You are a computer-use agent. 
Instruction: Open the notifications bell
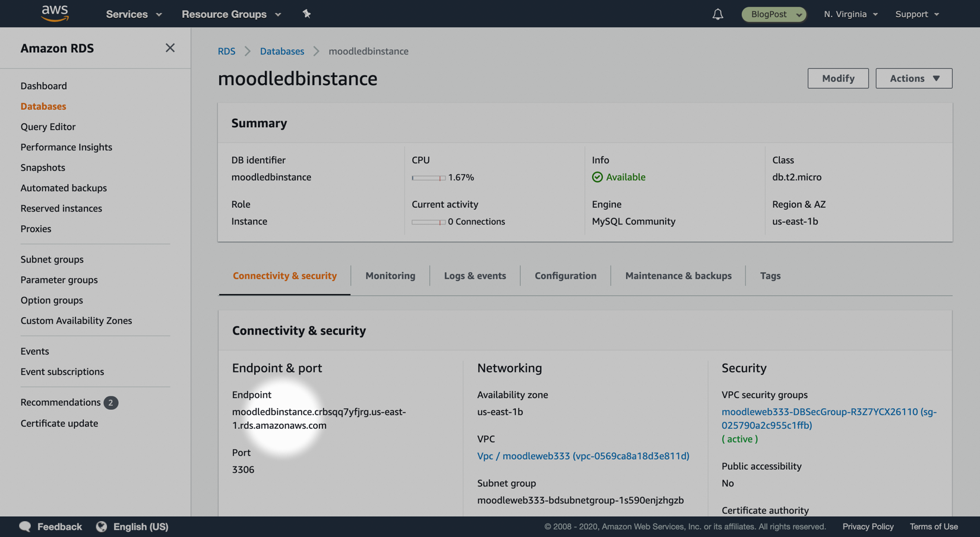point(717,14)
